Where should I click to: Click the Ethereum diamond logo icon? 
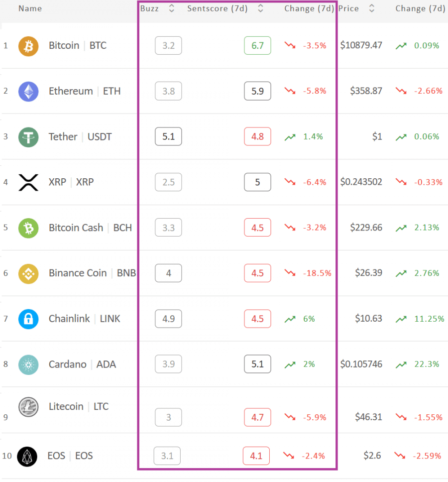28,92
